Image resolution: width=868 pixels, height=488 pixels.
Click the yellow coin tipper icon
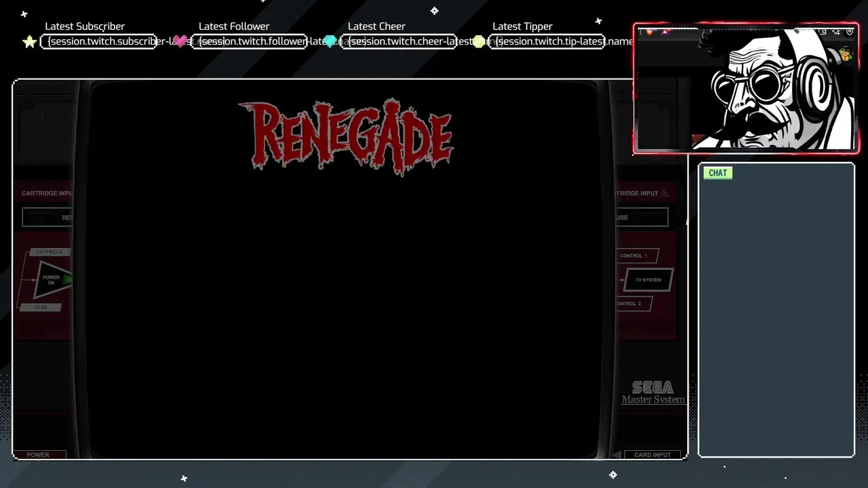point(479,41)
